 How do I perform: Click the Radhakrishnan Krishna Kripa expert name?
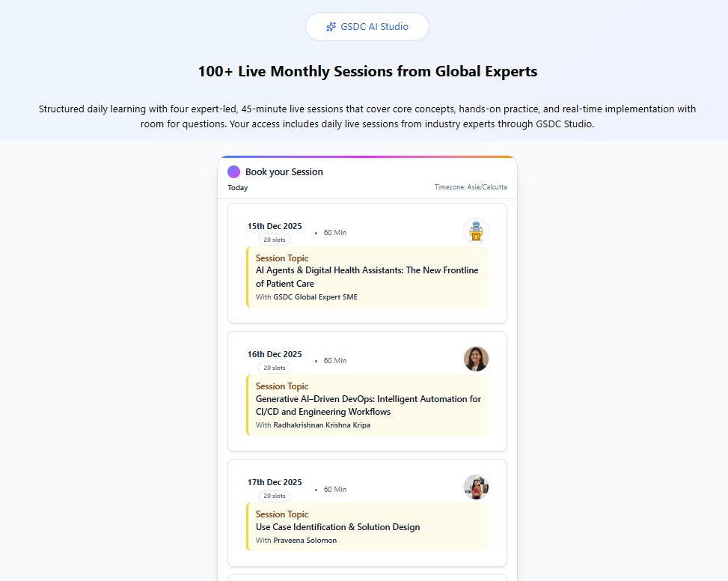click(322, 425)
